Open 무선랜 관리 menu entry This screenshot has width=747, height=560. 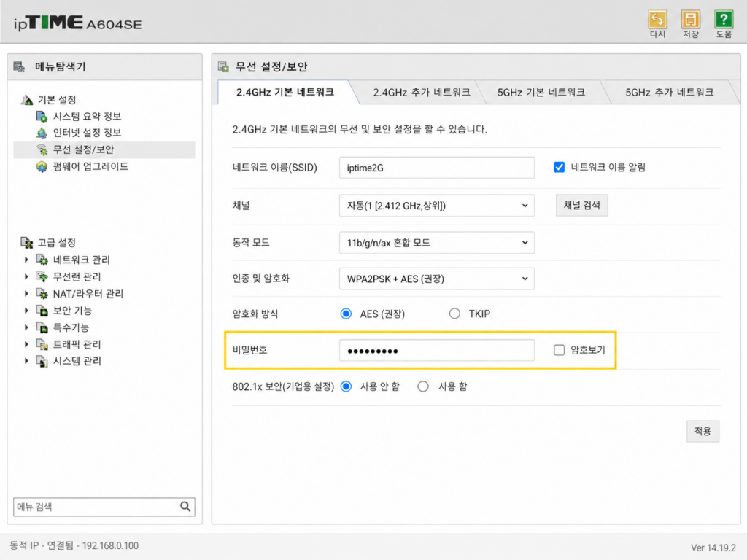(x=77, y=276)
